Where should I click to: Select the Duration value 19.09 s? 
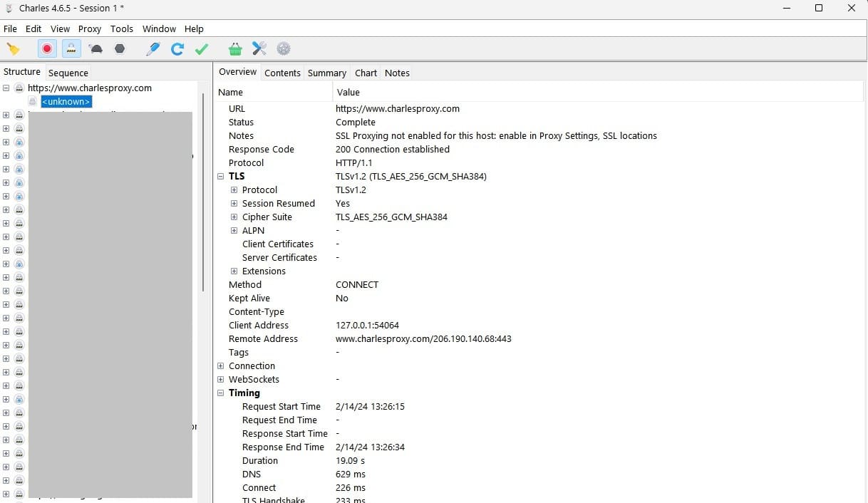[x=350, y=461]
